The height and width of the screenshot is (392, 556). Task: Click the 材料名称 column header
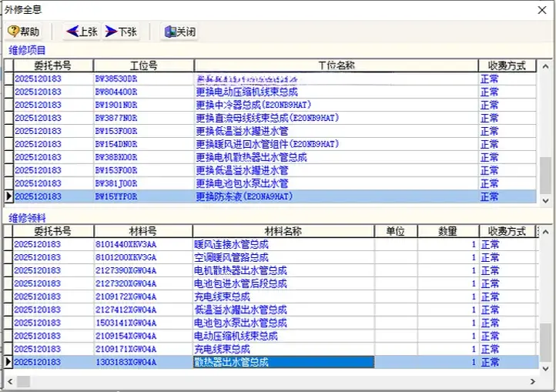click(x=283, y=231)
